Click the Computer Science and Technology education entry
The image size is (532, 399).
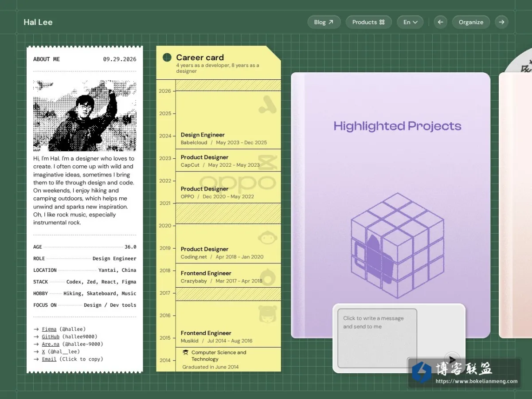click(x=228, y=359)
